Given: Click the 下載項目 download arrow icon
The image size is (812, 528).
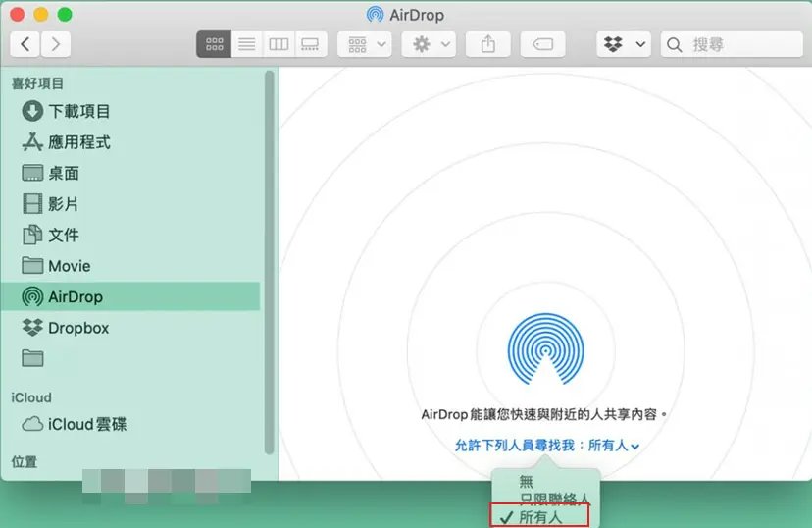Looking at the screenshot, I should click(32, 111).
